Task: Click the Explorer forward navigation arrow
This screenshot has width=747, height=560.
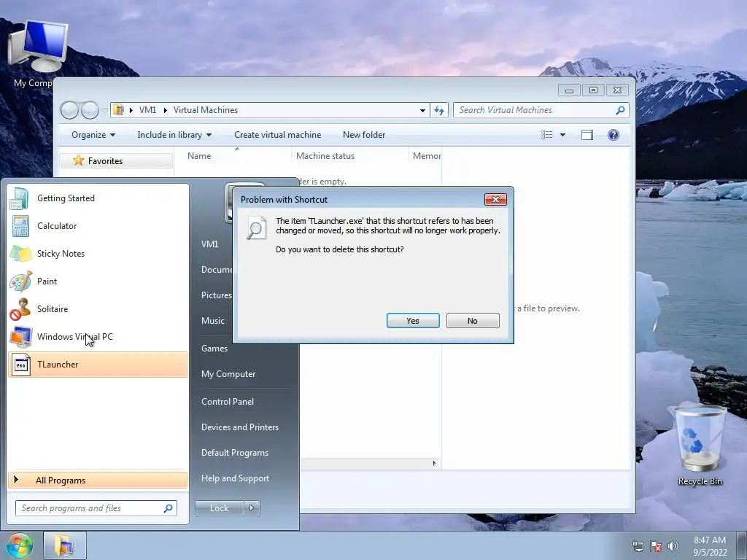Action: (x=90, y=110)
